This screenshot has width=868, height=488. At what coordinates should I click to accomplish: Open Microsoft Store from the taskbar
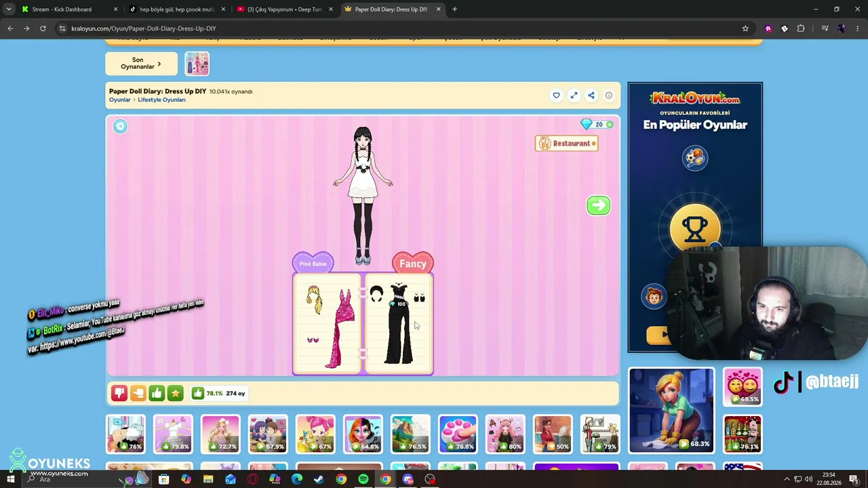pyautogui.click(x=163, y=479)
